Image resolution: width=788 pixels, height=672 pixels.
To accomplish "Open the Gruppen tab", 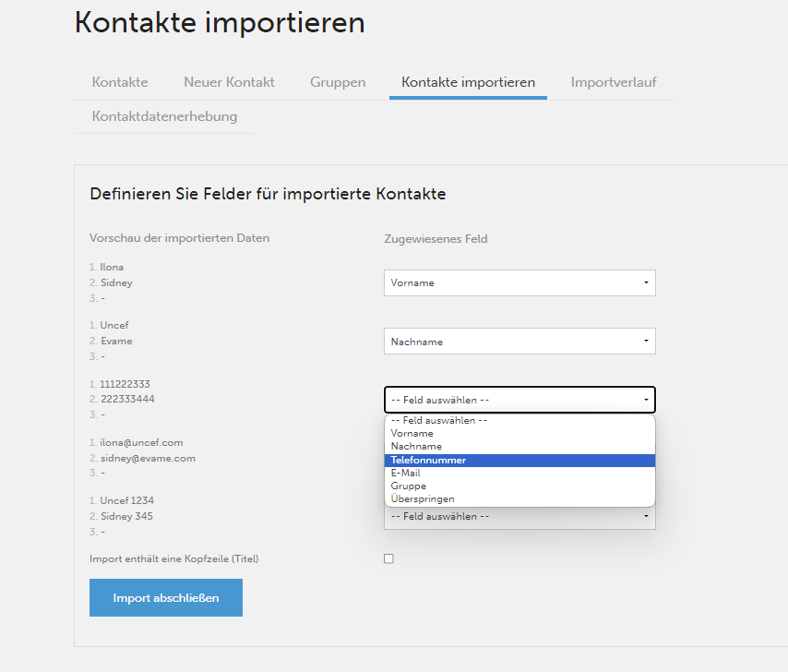I will point(338,82).
